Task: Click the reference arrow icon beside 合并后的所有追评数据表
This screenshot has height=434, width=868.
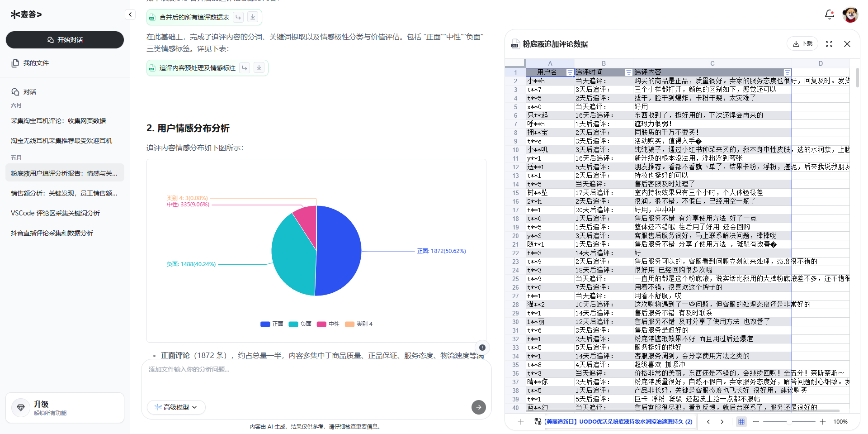Action: 238,17
